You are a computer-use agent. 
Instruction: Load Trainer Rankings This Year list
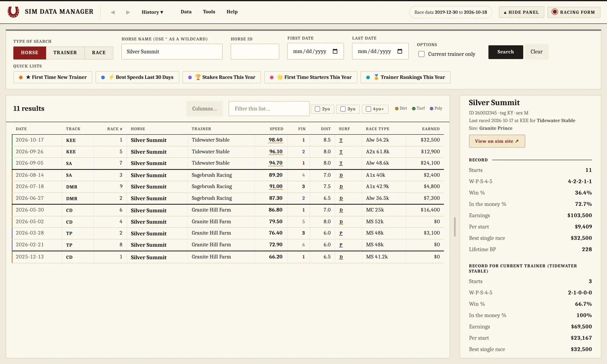tap(405, 77)
